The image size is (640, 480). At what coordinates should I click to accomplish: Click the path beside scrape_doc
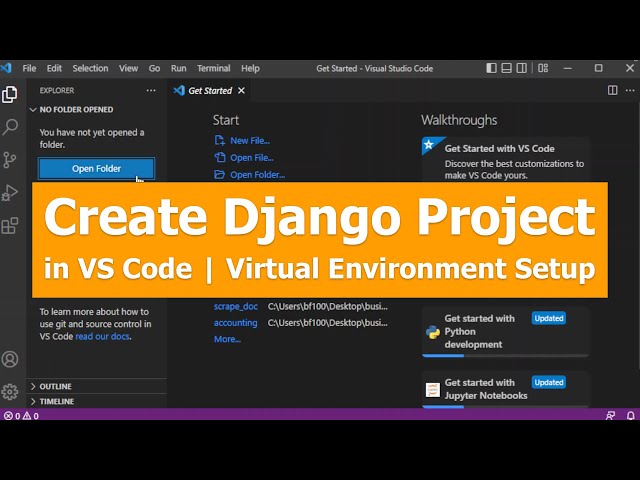point(328,307)
